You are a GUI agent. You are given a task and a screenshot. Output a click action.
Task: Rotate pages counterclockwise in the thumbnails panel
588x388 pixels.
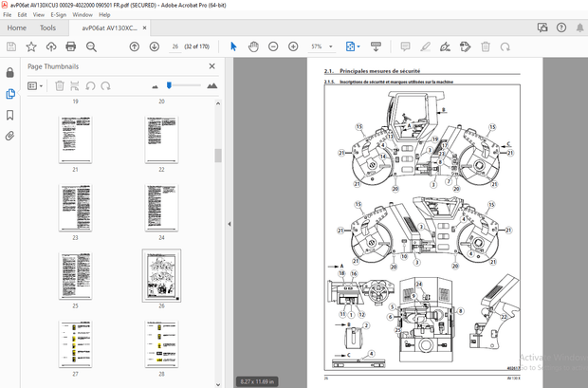click(90, 86)
